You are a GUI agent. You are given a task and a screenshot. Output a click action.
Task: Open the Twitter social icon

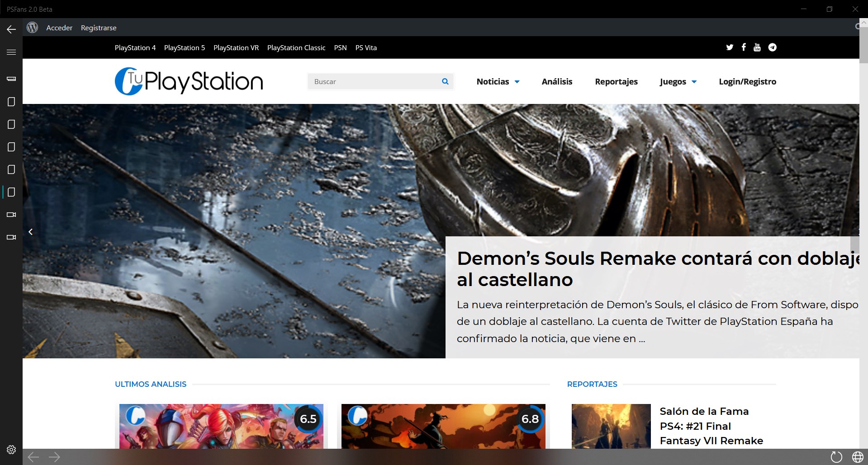click(x=730, y=47)
